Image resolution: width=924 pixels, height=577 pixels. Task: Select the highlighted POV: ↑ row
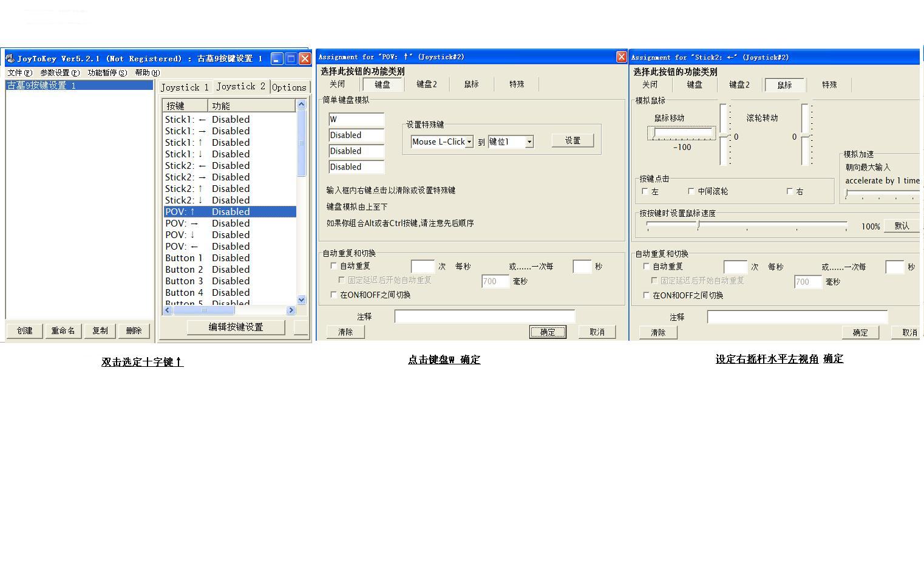229,211
